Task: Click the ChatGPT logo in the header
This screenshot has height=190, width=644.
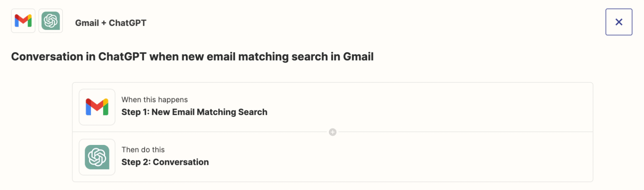Action: 51,21
